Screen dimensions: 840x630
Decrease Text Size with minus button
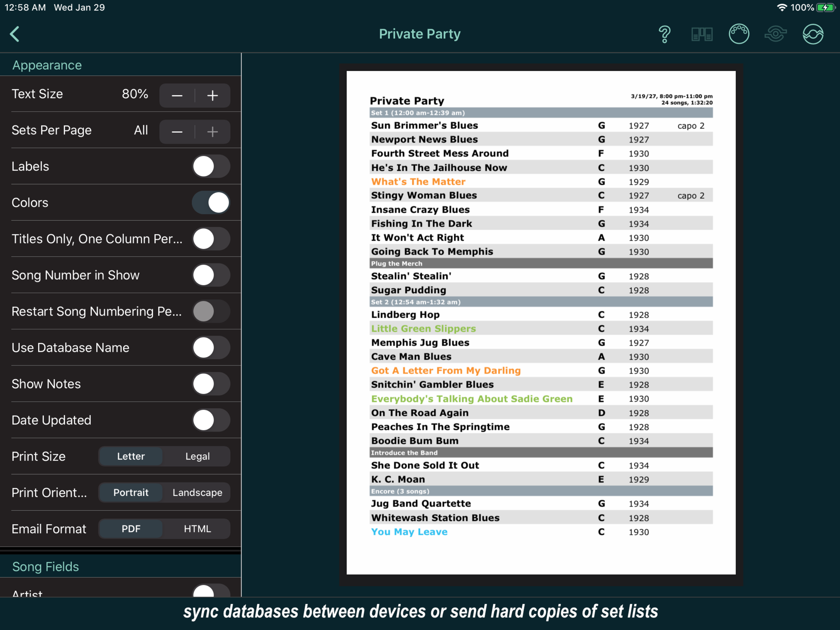tap(177, 95)
